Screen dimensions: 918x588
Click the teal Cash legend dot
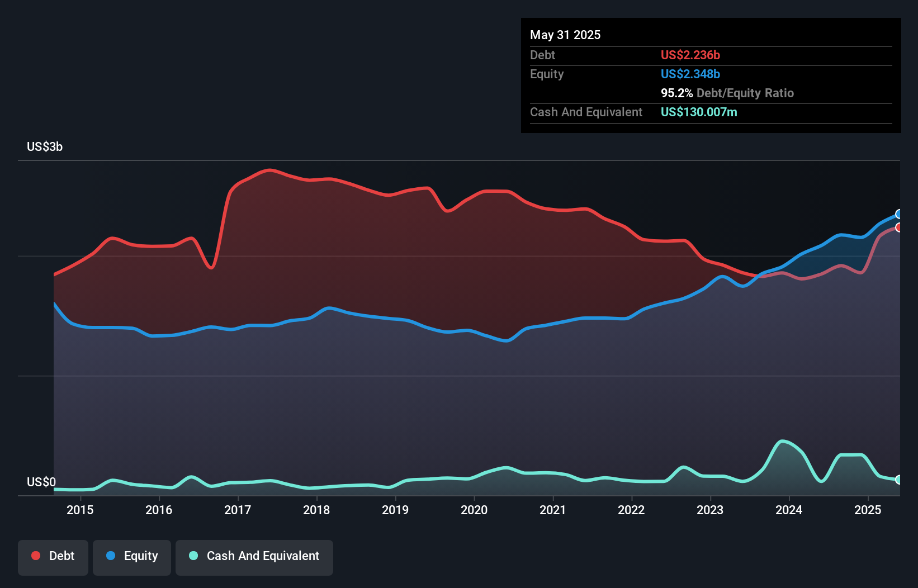pyautogui.click(x=193, y=556)
